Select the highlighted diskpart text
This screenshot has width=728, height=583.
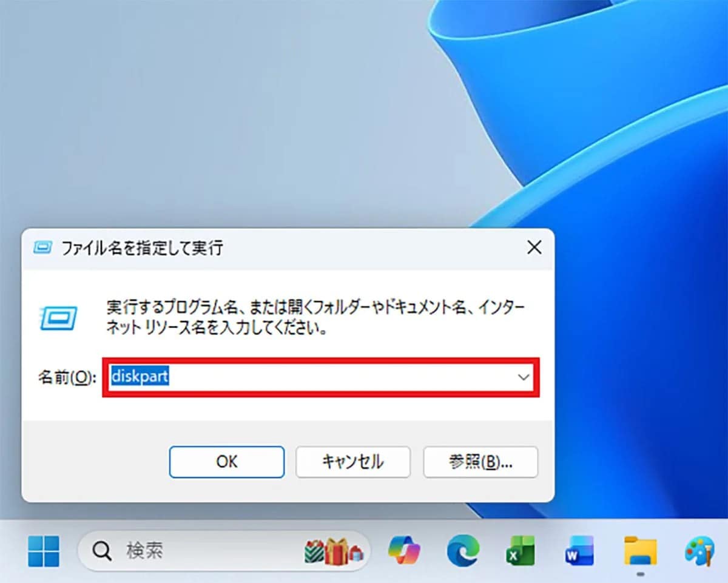click(138, 377)
